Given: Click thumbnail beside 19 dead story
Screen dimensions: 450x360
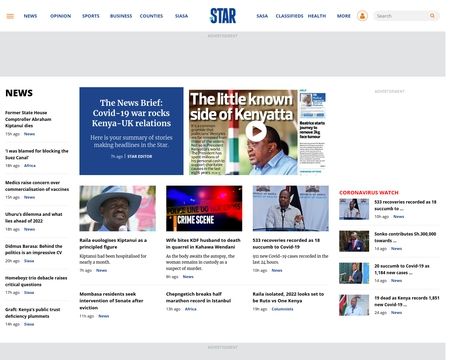Looking at the screenshot, I should (x=354, y=305).
